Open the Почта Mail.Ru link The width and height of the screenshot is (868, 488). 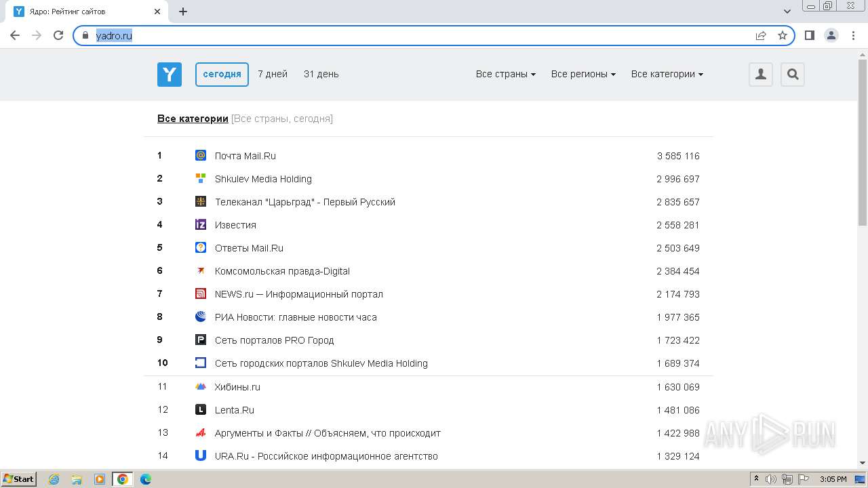tap(245, 156)
